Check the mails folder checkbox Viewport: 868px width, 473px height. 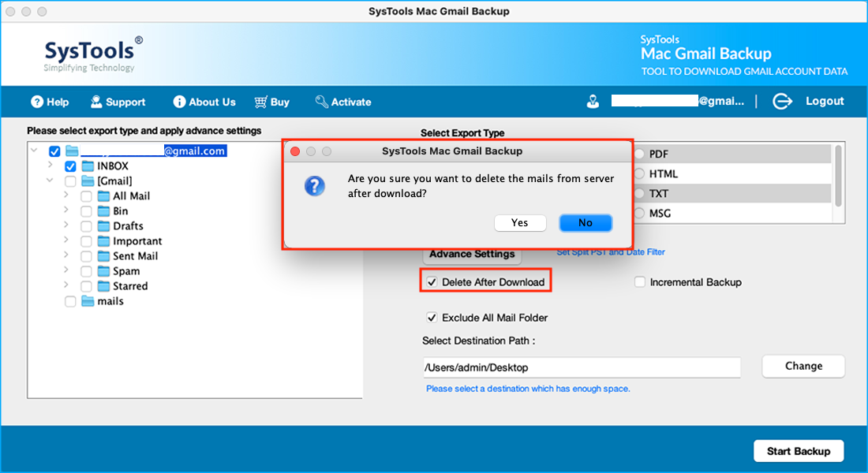pos(70,301)
